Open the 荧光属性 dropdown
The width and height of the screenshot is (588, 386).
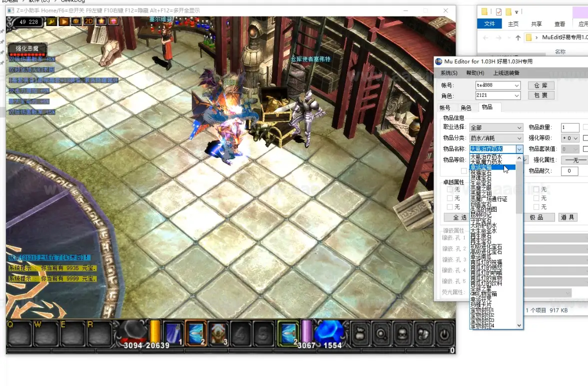coord(548,292)
